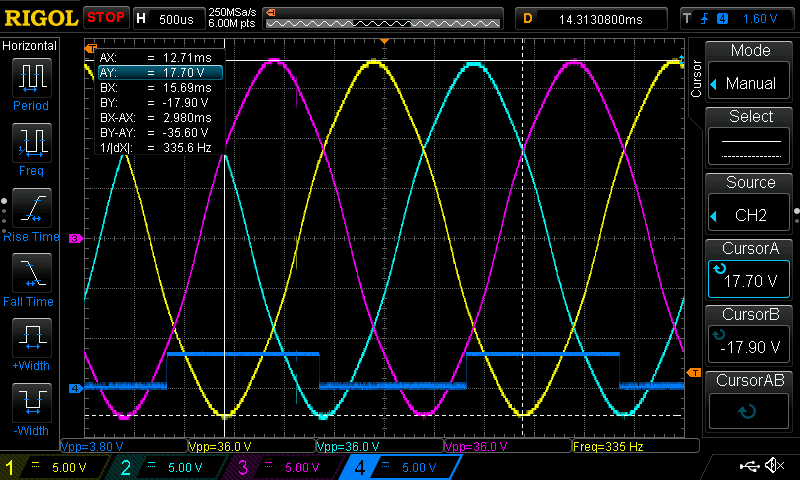Image resolution: width=800 pixels, height=480 pixels.
Task: Click the STOP run status indicator
Action: (x=105, y=18)
